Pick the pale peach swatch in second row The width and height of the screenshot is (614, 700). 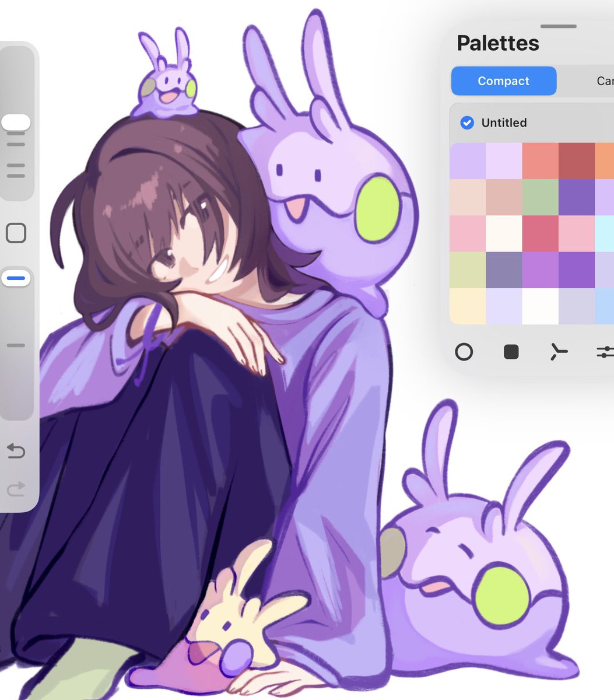click(x=468, y=197)
